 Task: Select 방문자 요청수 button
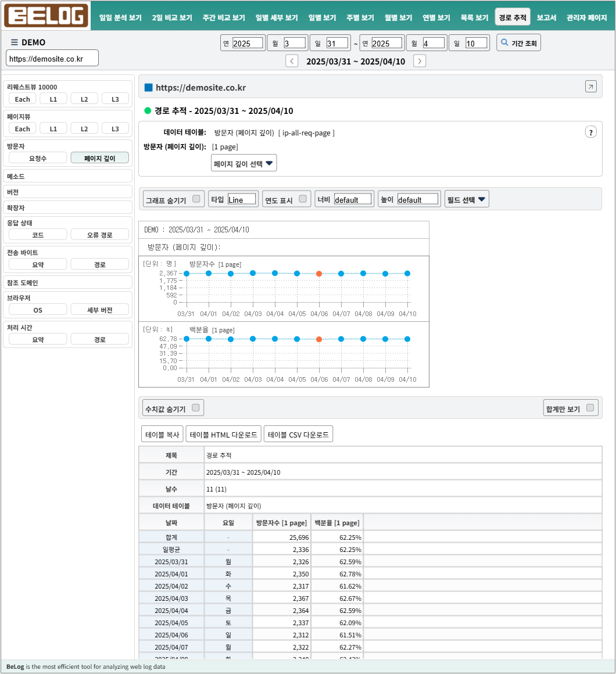tap(38, 158)
